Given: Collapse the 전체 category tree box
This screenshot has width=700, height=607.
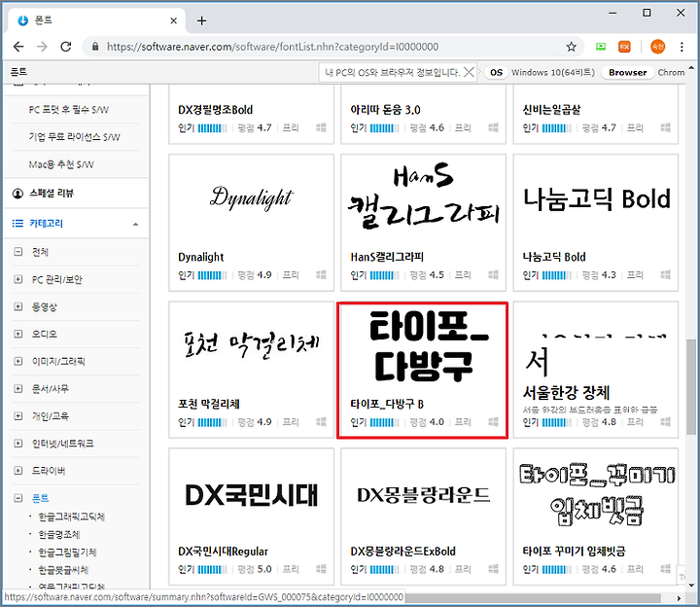Looking at the screenshot, I should tap(18, 252).
